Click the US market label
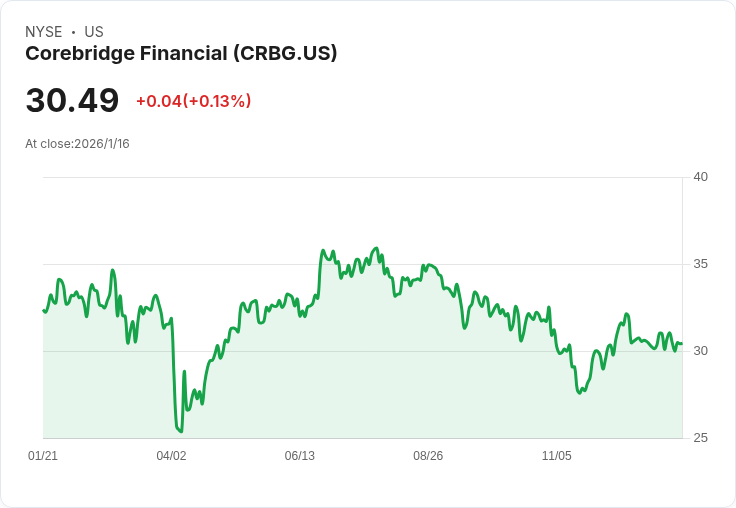The image size is (736, 508). pyautogui.click(x=94, y=32)
